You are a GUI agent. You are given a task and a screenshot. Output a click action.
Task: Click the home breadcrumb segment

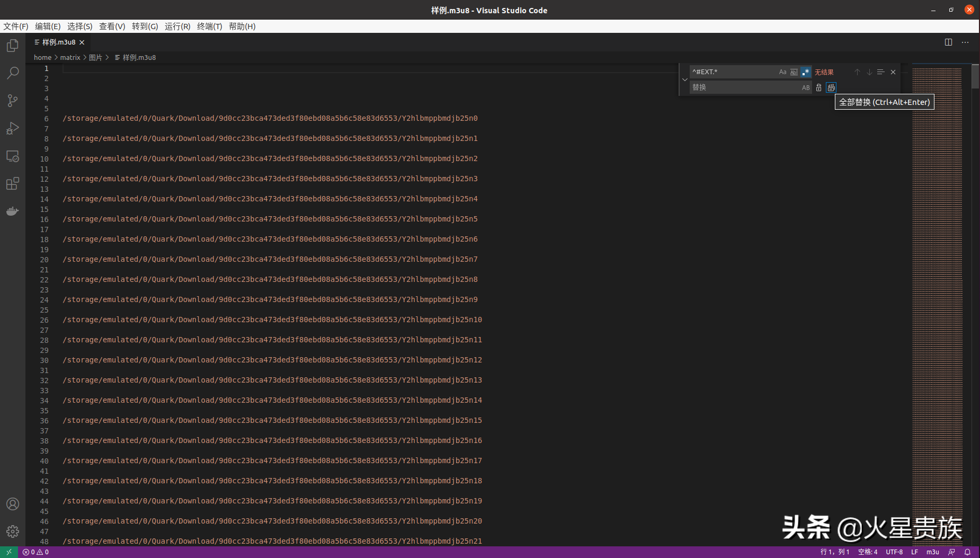[x=42, y=57]
